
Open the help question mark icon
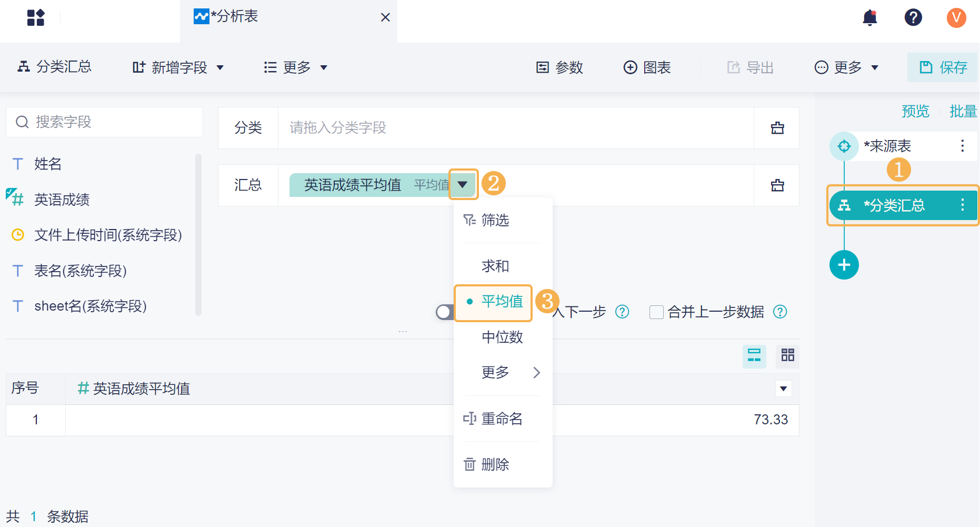(913, 17)
